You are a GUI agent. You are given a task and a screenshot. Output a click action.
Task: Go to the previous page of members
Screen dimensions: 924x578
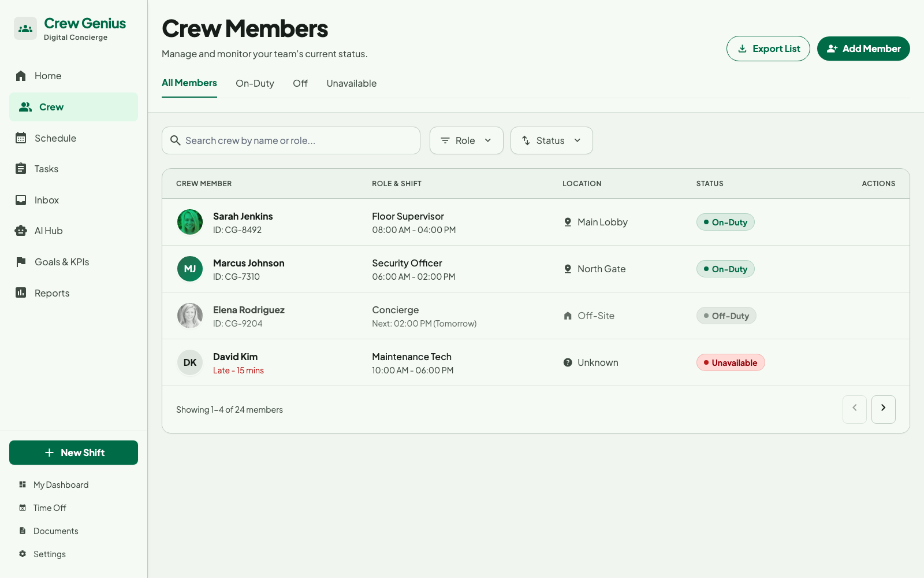[x=855, y=409]
